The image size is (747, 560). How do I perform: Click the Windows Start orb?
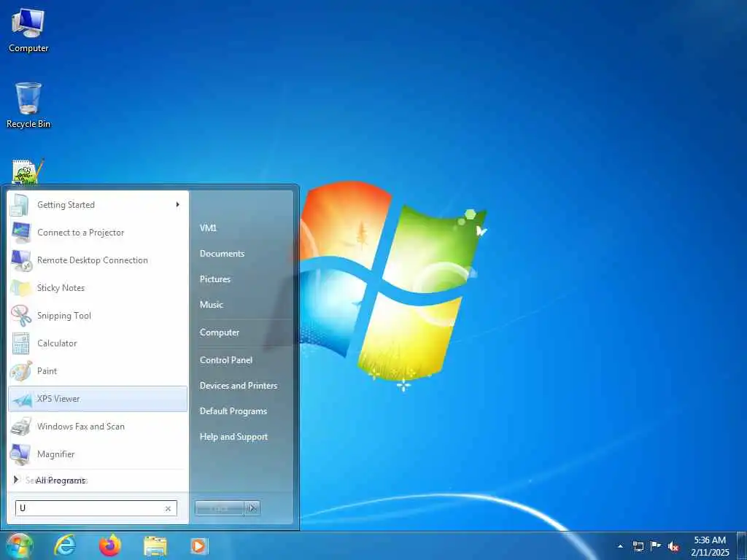click(x=19, y=545)
